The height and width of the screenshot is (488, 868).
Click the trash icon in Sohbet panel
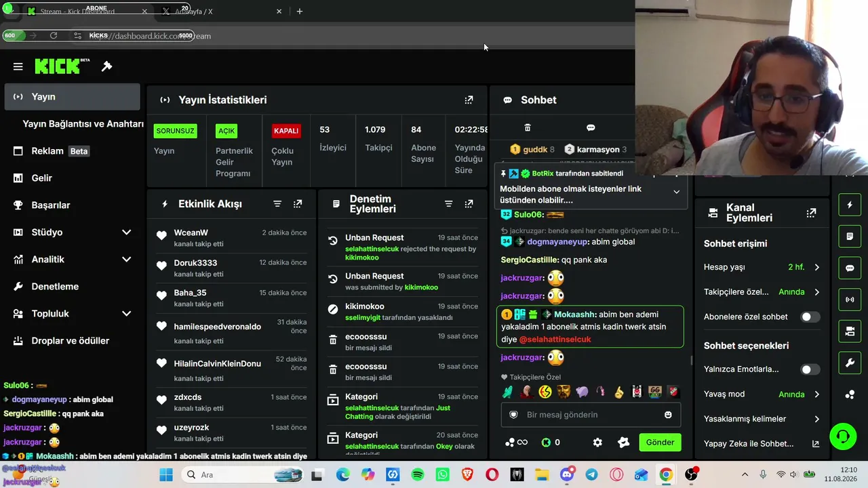click(528, 127)
